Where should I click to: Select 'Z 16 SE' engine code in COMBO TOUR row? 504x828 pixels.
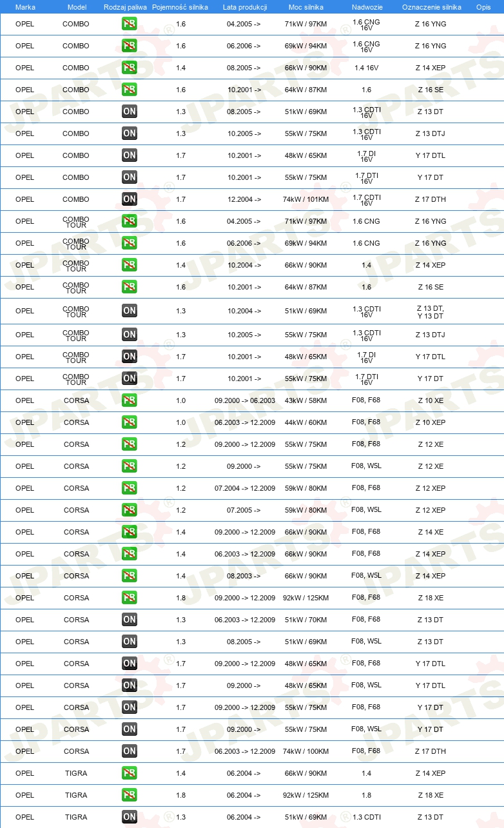(x=431, y=287)
